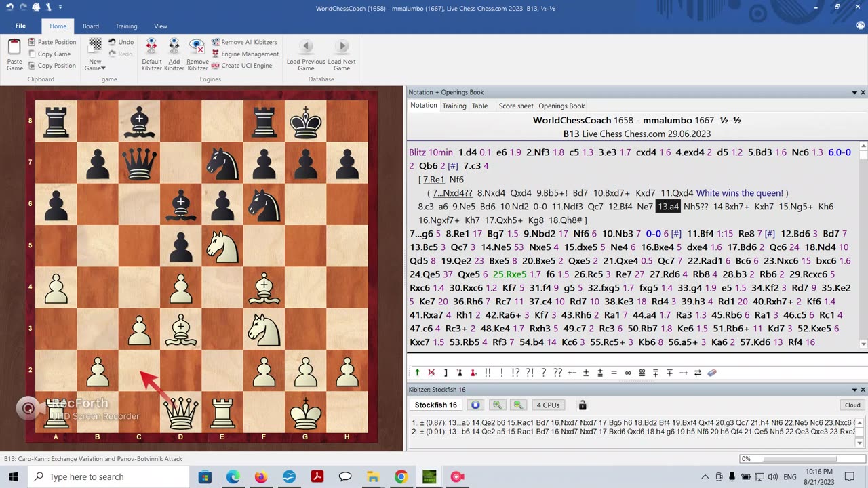The height and width of the screenshot is (488, 868).
Task: Click the Cloud button in Kibitzer
Action: pos(852,405)
